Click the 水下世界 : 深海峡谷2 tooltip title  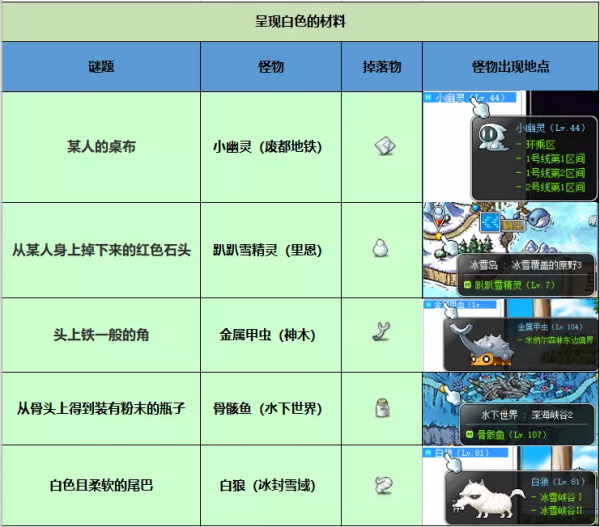(x=527, y=415)
